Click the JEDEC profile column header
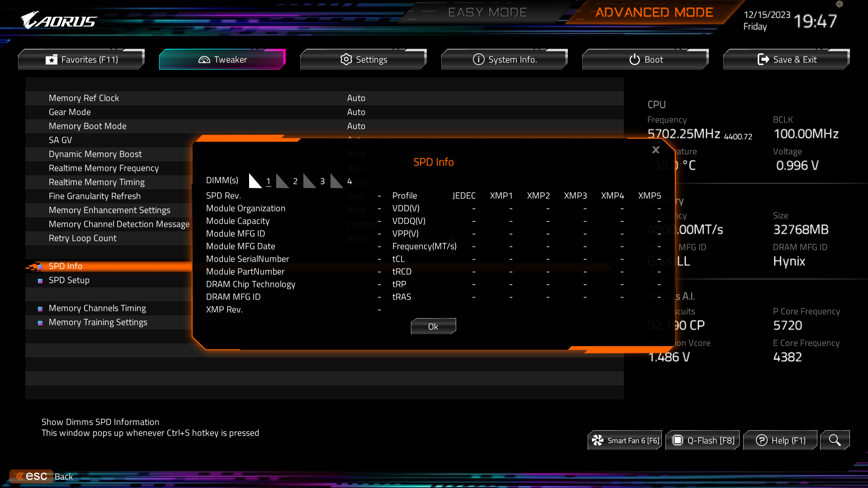The width and height of the screenshot is (868, 488). (x=464, y=196)
